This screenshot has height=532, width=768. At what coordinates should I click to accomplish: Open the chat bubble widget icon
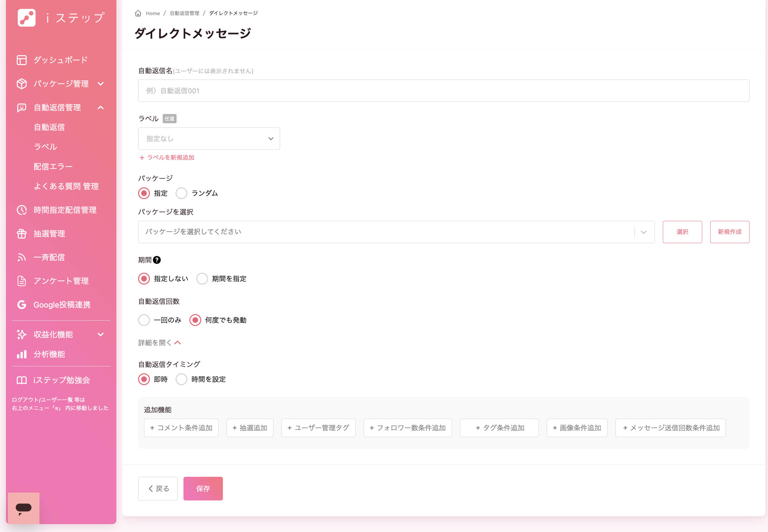[x=23, y=508]
